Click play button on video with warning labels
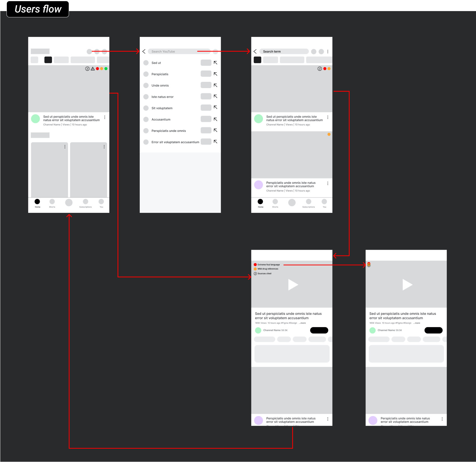476x462 pixels. coord(293,284)
